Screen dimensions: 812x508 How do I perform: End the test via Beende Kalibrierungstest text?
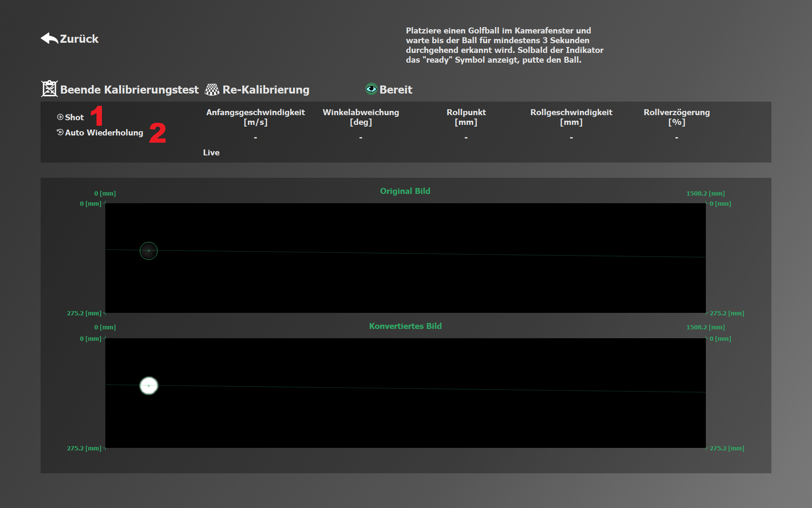(x=129, y=90)
